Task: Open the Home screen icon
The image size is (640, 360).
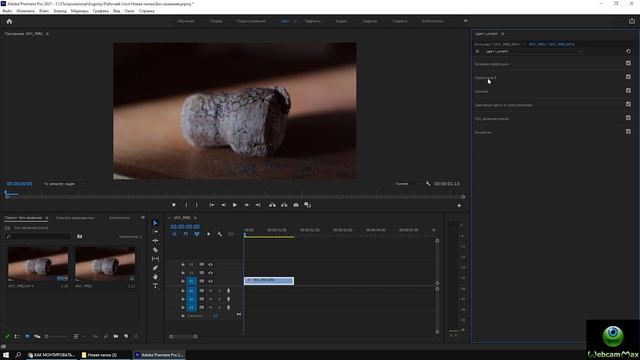Action: (9, 21)
